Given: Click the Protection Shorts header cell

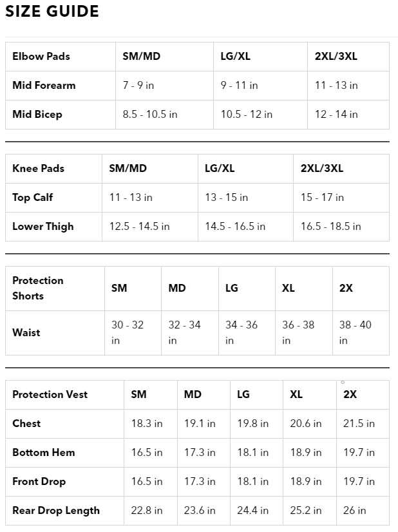Looking at the screenshot, I should point(55,289).
